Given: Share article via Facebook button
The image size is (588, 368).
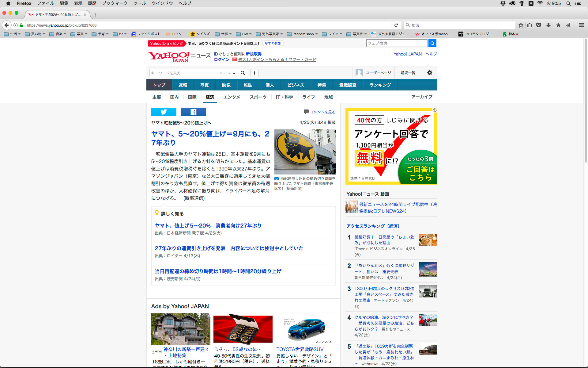Looking at the screenshot, I should pyautogui.click(x=193, y=112).
